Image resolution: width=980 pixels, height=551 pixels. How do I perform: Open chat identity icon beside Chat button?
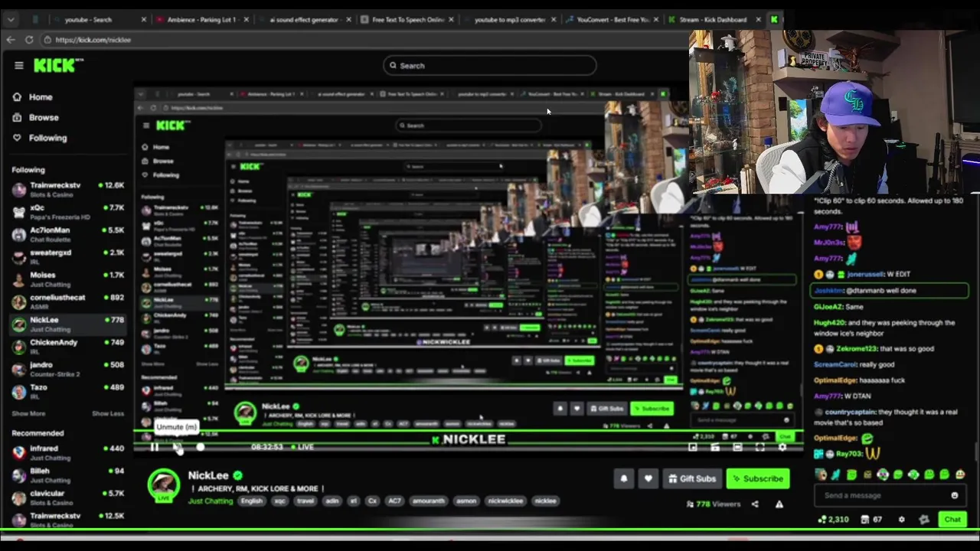tap(924, 520)
